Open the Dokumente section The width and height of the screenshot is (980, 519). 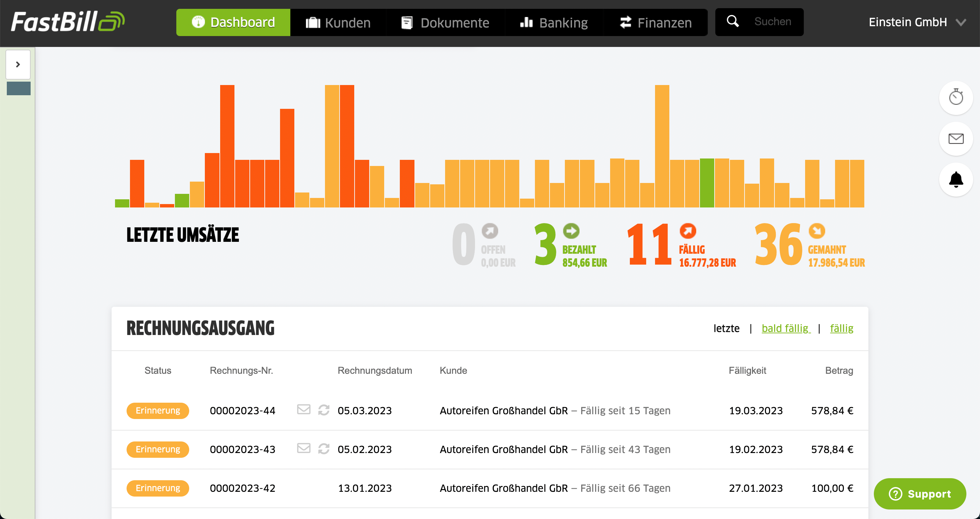pyautogui.click(x=445, y=22)
